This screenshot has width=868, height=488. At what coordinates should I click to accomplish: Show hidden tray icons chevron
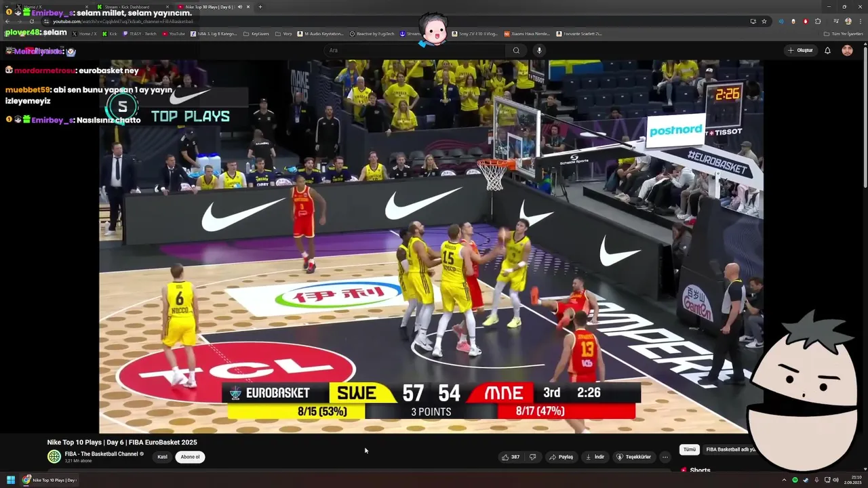[x=784, y=480]
